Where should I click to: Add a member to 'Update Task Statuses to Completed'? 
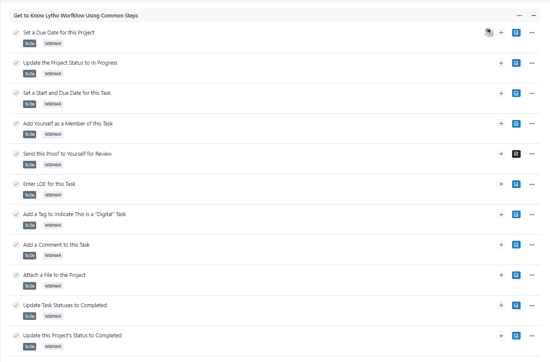(x=501, y=306)
